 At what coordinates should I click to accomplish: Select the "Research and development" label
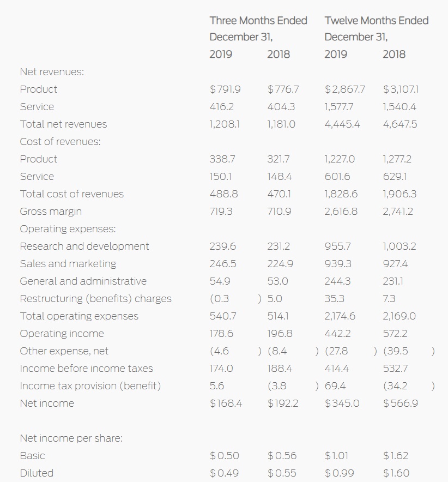[x=84, y=246]
